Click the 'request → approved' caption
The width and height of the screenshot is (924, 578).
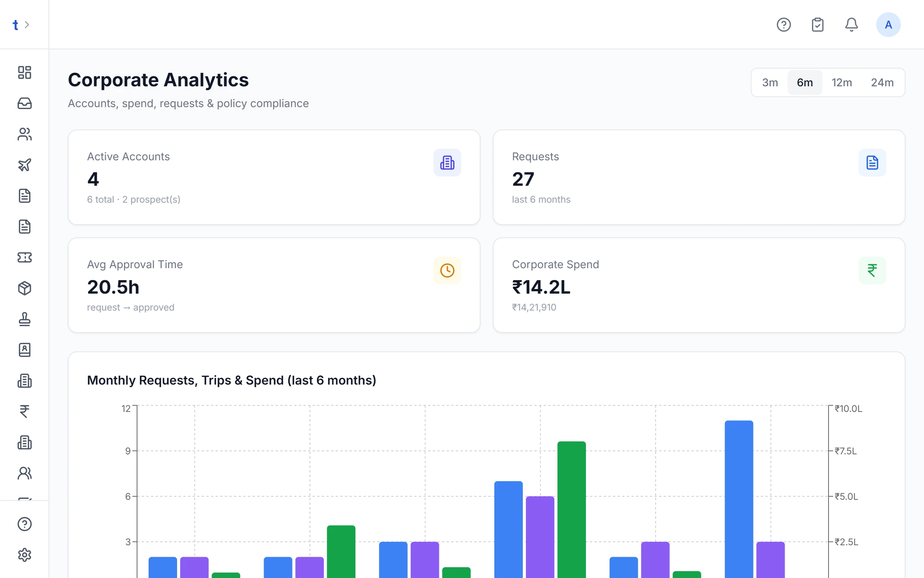131,307
